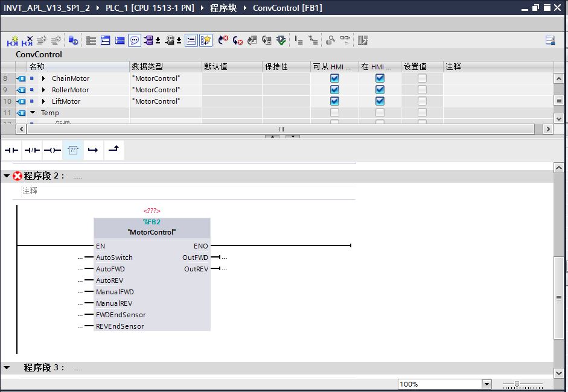Click the absolute/symbolic operands icon
The width and height of the screenshot is (568, 392).
pos(148,40)
